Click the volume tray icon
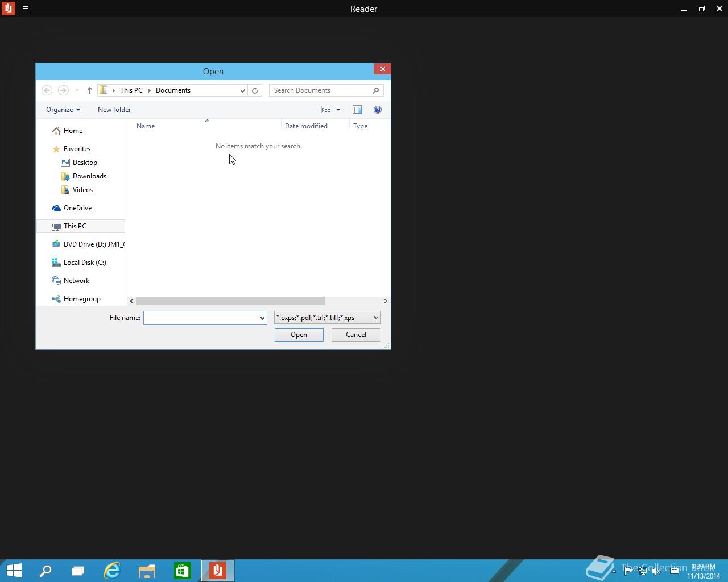Viewport: 728px width, 582px height. point(657,571)
